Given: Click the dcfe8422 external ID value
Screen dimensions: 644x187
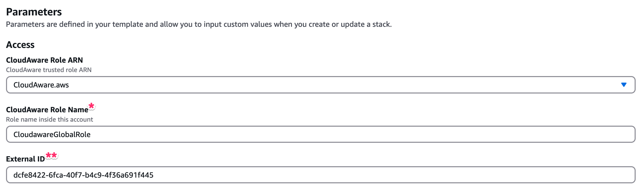Looking at the screenshot, I should point(83,175).
